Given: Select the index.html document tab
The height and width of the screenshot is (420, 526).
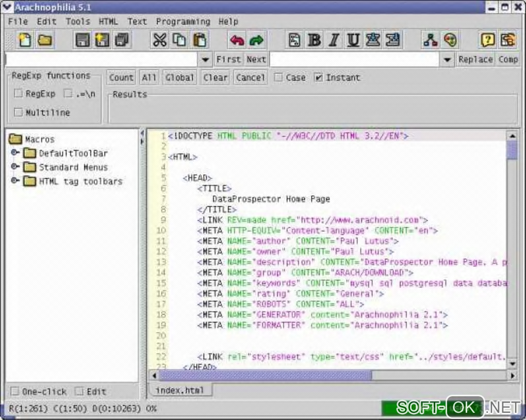Looking at the screenshot, I should coord(180,391).
